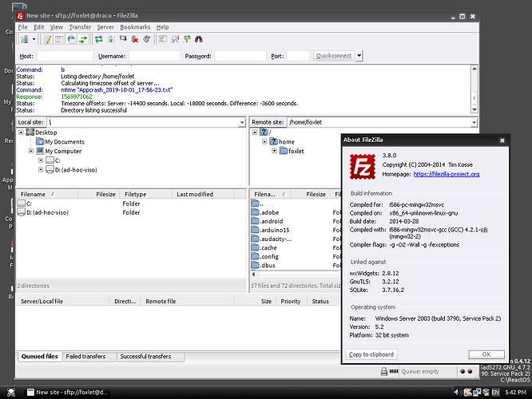Viewport: 532px width, 399px height.
Task: Open the Server menu
Action: pyautogui.click(x=105, y=27)
